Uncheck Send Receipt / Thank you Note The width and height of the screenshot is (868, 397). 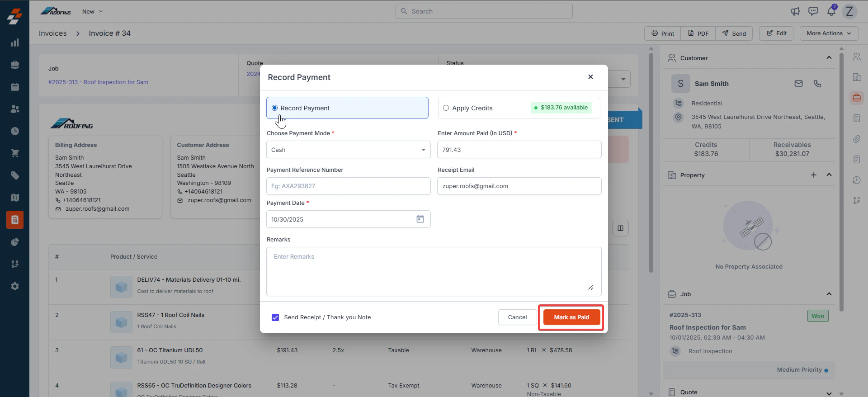(x=275, y=317)
